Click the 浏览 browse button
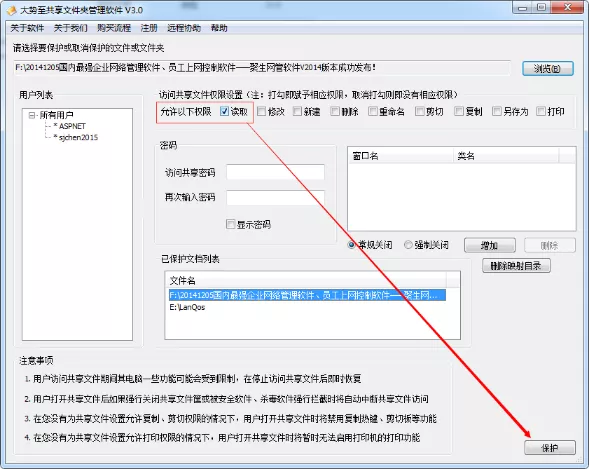 pyautogui.click(x=548, y=69)
